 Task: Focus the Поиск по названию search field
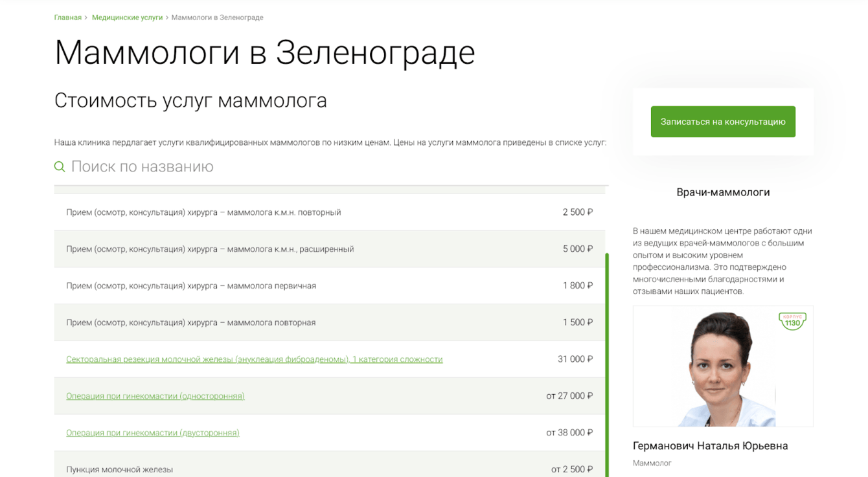tap(259, 167)
